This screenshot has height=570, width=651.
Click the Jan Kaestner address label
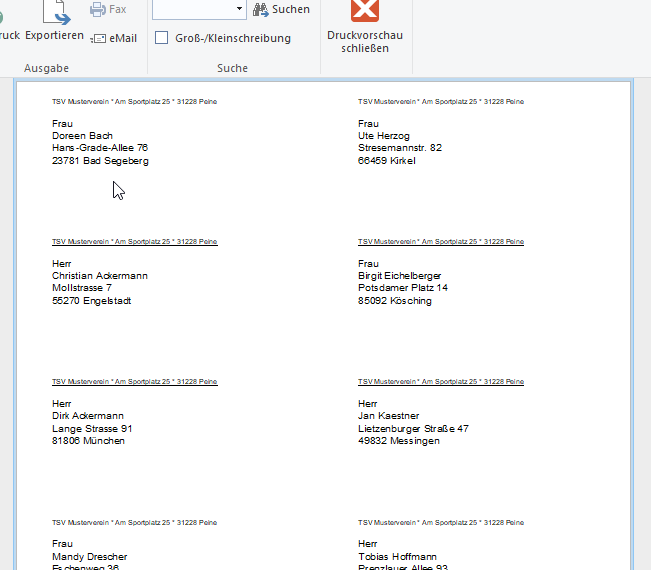click(x=388, y=416)
